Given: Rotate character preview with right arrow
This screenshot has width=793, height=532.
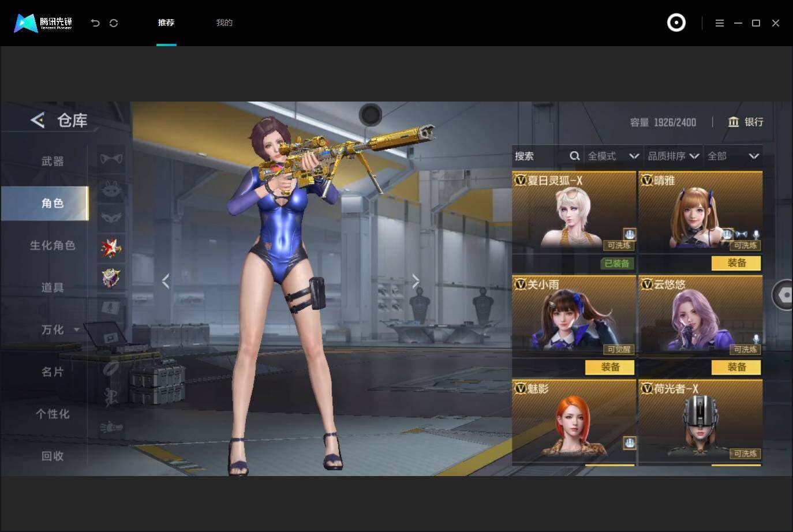Looking at the screenshot, I should coord(416,282).
